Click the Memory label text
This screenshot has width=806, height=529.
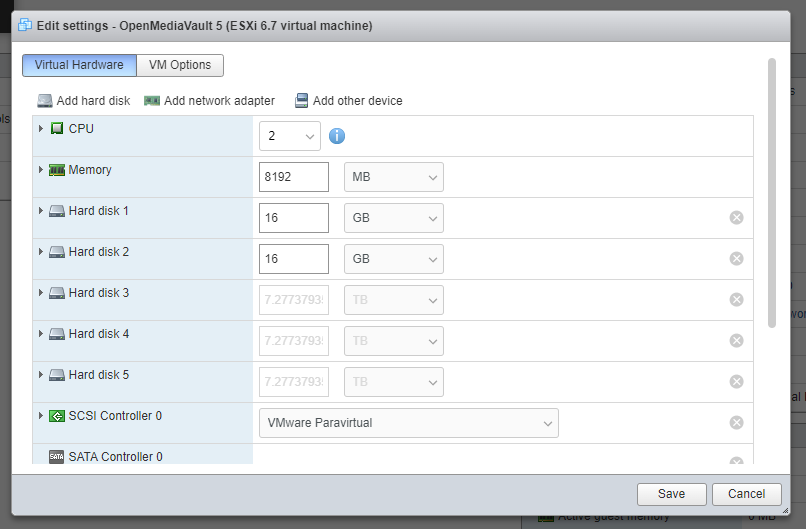click(90, 170)
